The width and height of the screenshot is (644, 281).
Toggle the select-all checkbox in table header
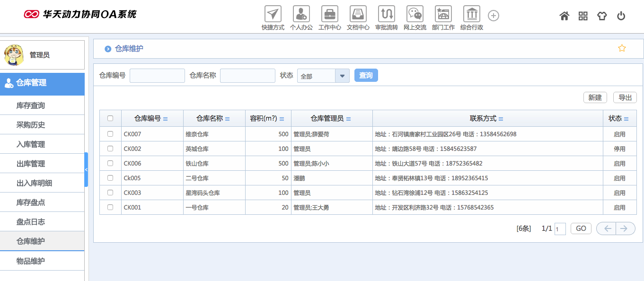coord(110,119)
